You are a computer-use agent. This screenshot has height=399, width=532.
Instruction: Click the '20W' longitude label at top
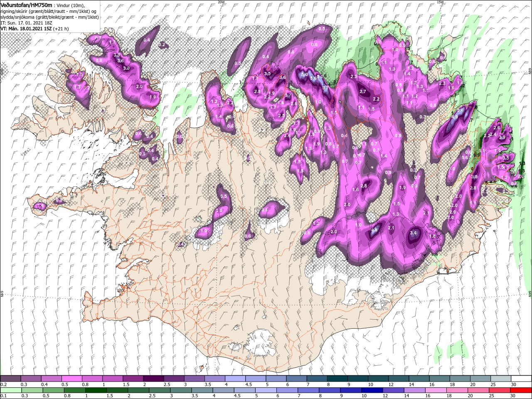222,2
